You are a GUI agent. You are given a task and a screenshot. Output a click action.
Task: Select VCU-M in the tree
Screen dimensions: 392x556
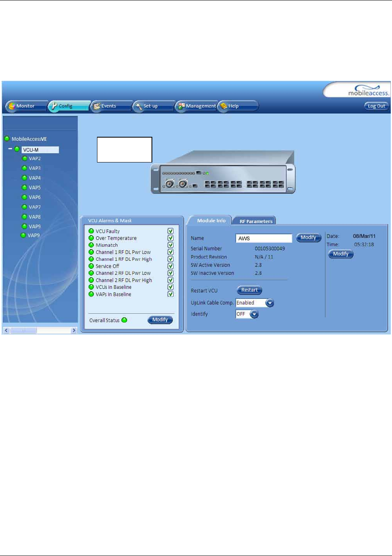coord(40,150)
